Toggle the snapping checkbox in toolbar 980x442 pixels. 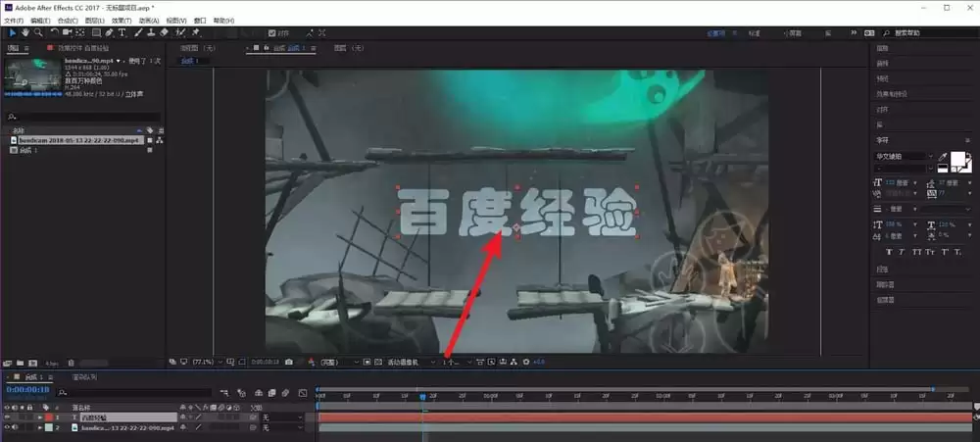click(271, 33)
